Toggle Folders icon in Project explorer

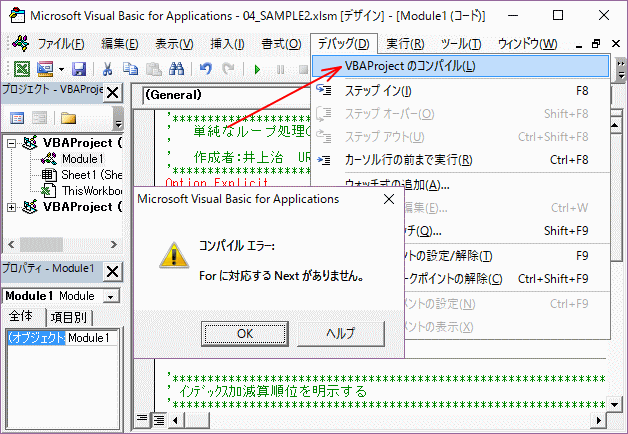(x=68, y=118)
